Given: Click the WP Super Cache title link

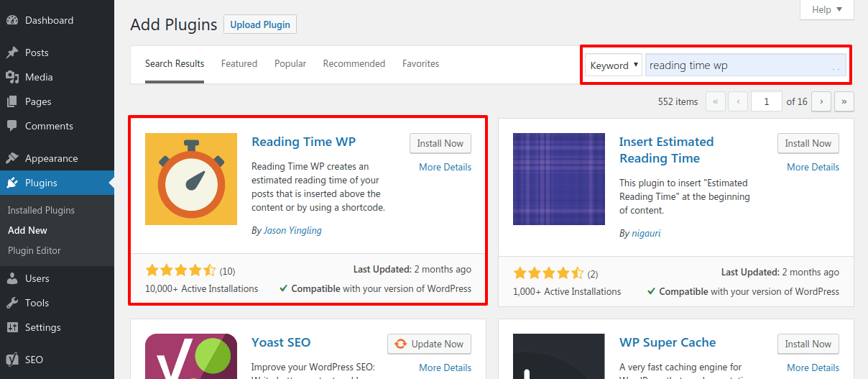Looking at the screenshot, I should pyautogui.click(x=668, y=342).
